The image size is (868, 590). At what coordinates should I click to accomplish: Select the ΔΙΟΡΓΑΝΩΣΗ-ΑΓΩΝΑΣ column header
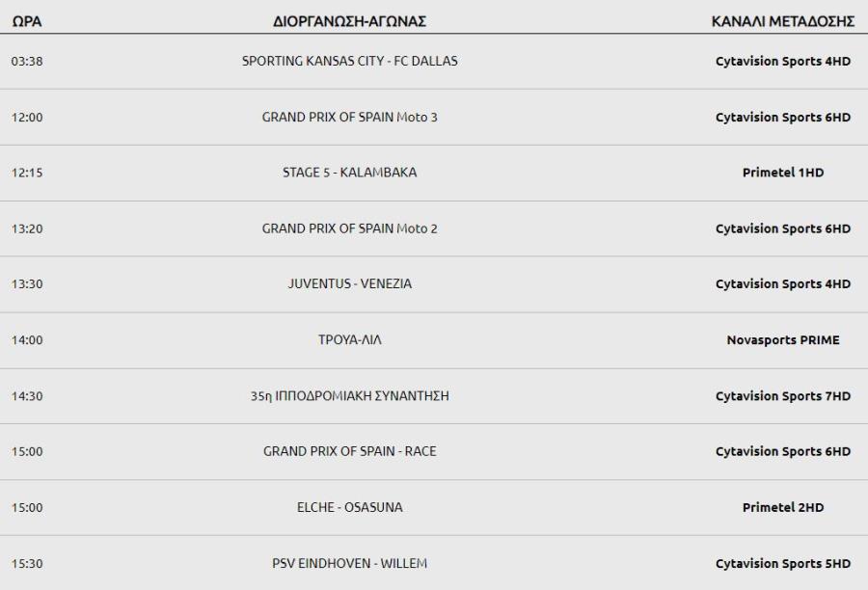tap(349, 21)
